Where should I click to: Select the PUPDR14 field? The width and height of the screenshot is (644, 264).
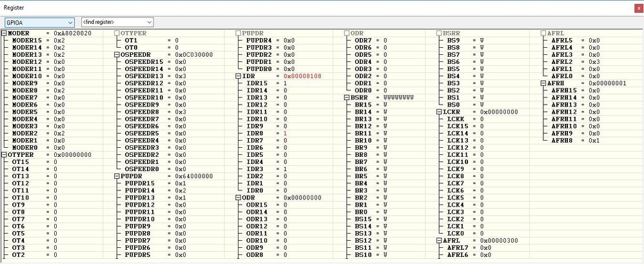pos(155,190)
